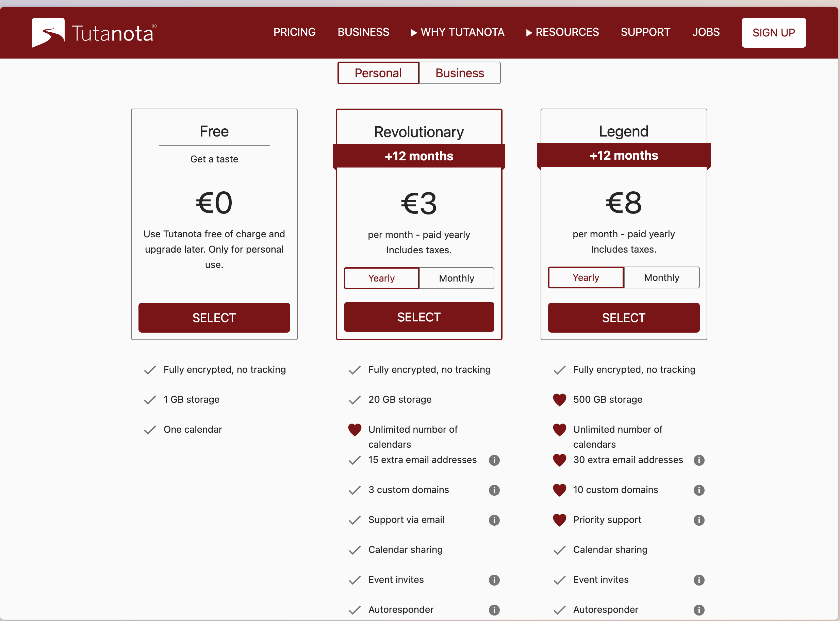Viewport: 840px width, 621px height.
Task: Open info icon for 30 extra email addresses
Action: 699,460
